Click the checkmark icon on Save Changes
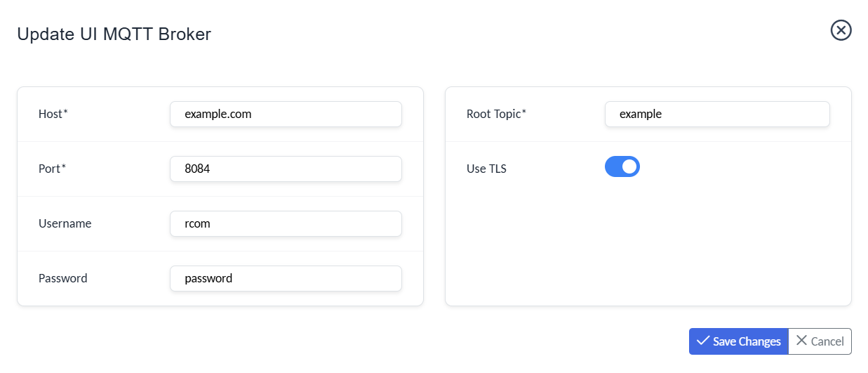Image resolution: width=868 pixels, height=373 pixels. [702, 341]
